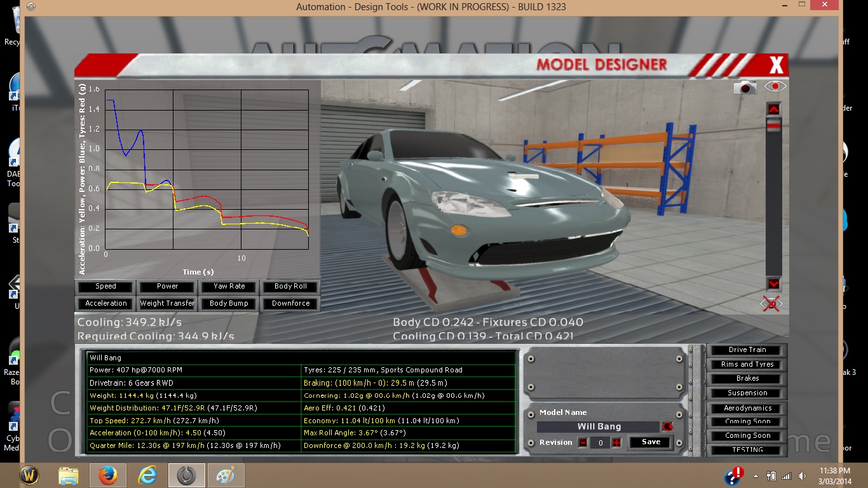Click the Cooling 349.2 kJ/s readout
868x488 pixels.
pos(130,322)
